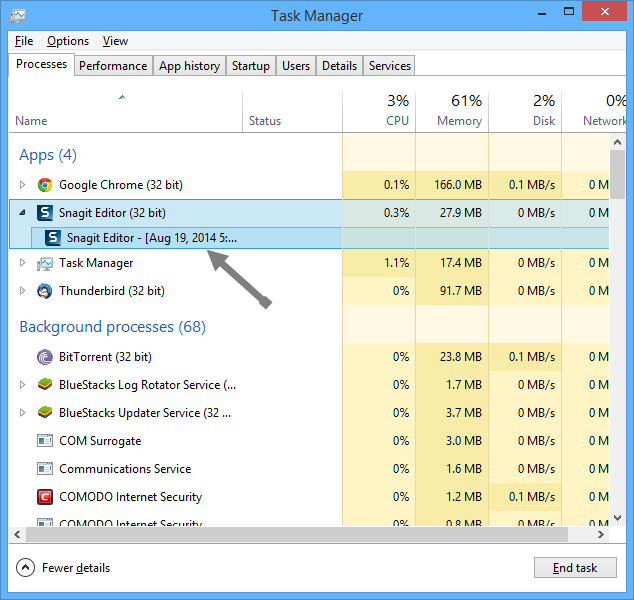634x600 pixels.
Task: Switch to the Startup tab
Action: [251, 65]
